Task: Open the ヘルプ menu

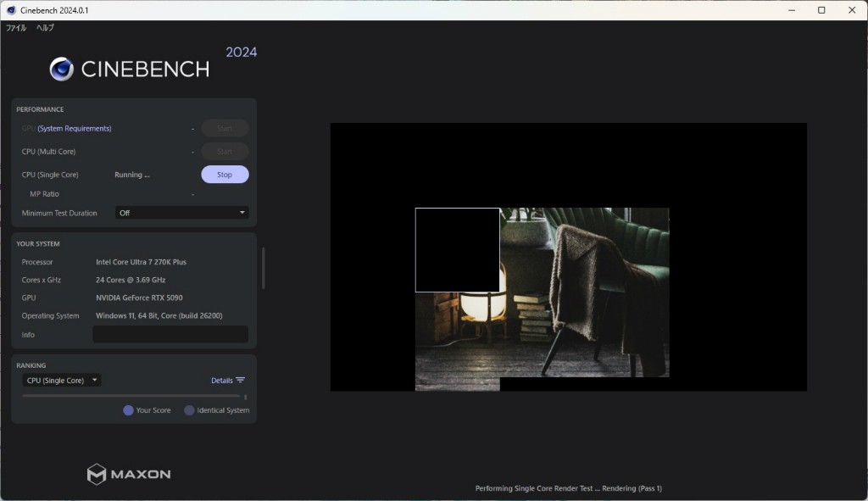Action: pyautogui.click(x=45, y=28)
